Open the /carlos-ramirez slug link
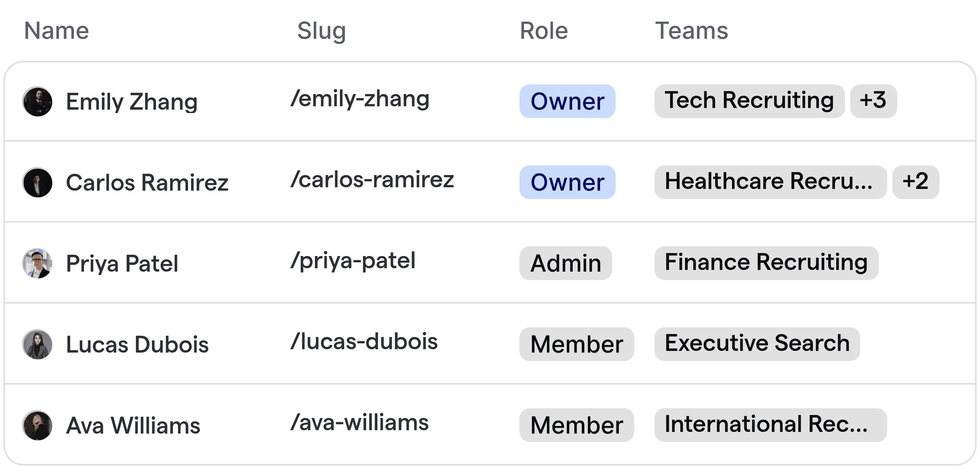Viewport: 980px width, 469px height. pyautogui.click(x=372, y=180)
